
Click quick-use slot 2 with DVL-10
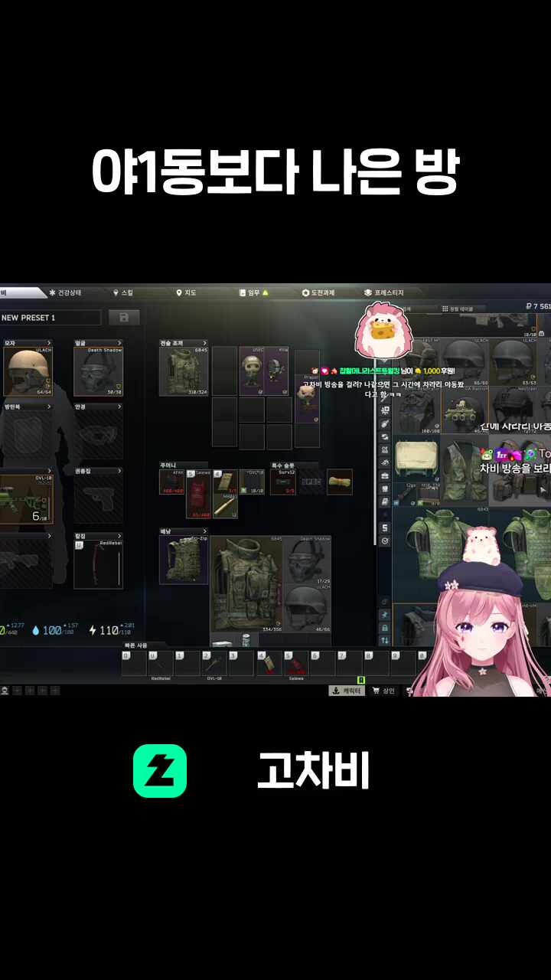pos(214,663)
